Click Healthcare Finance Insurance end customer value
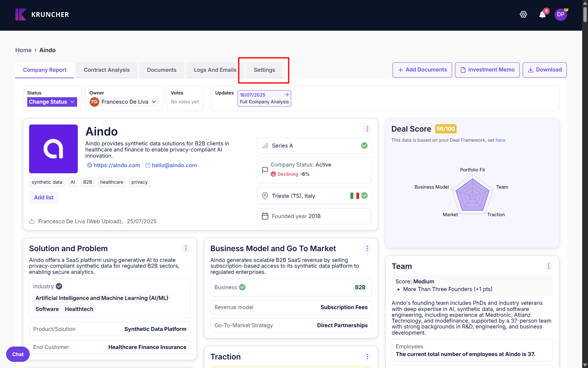The image size is (588, 368). click(147, 347)
